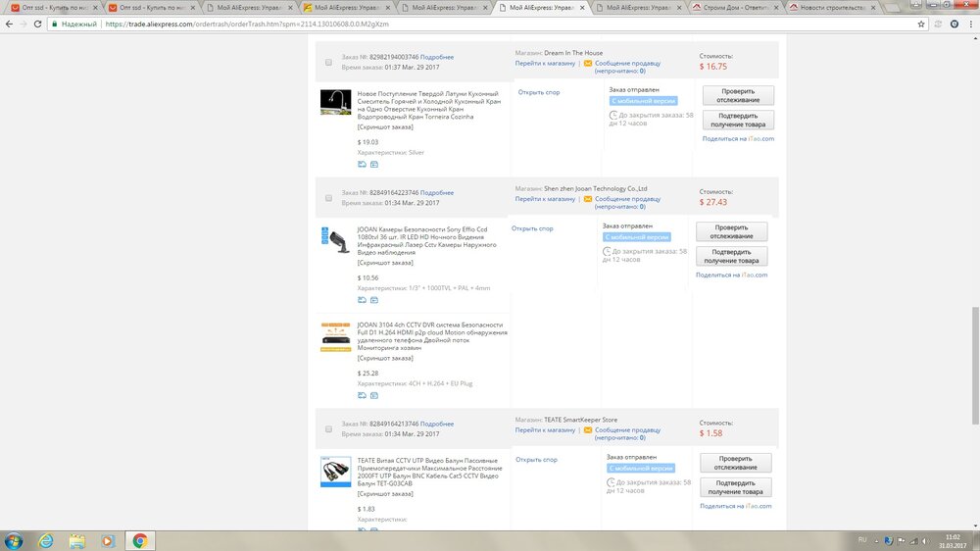Close the 'Строим Дом' tab
The image size is (980, 551).
click(776, 8)
